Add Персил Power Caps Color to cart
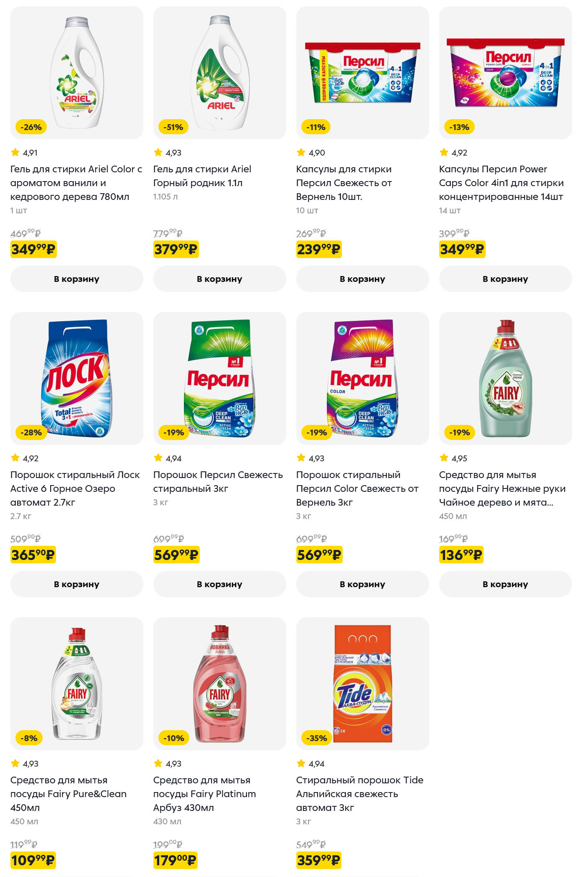 click(x=506, y=279)
